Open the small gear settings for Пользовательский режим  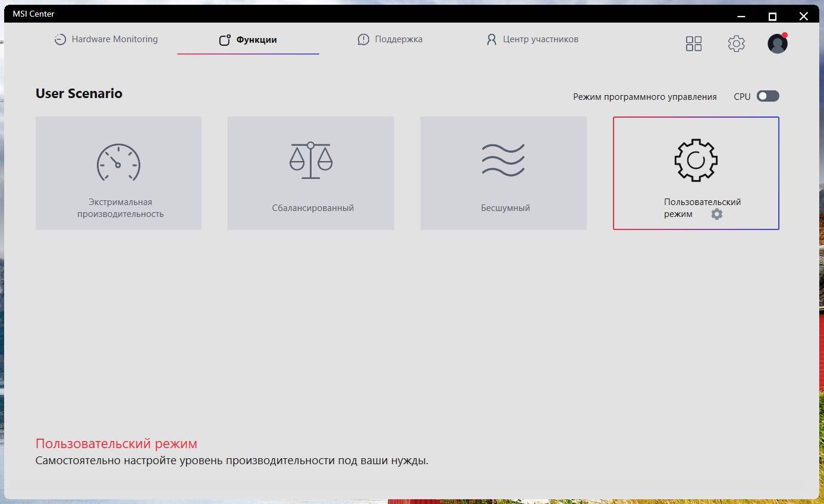[717, 214]
